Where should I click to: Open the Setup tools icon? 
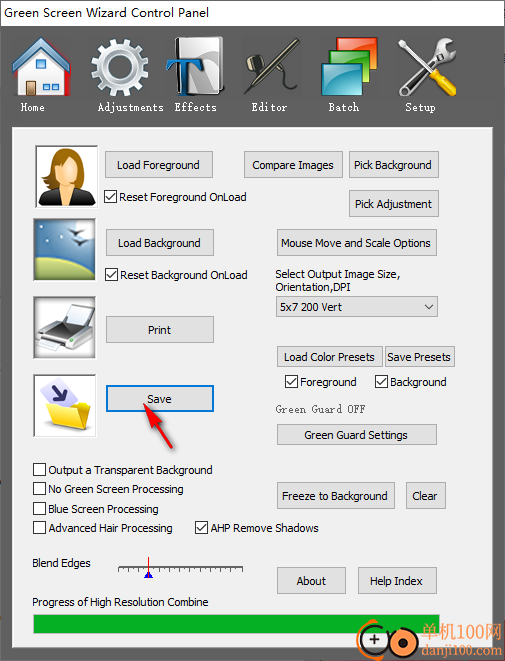pos(427,67)
